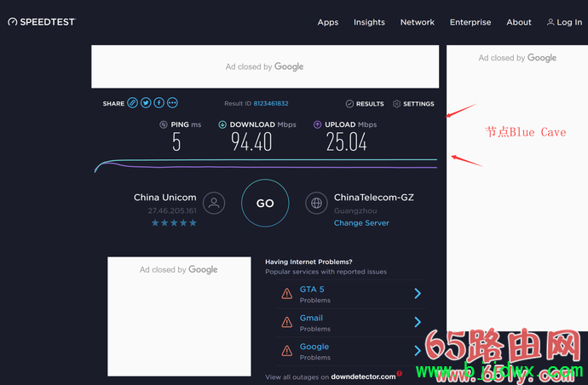Click IP address 27.46.205.161
This screenshot has height=385, width=588.
point(172,210)
